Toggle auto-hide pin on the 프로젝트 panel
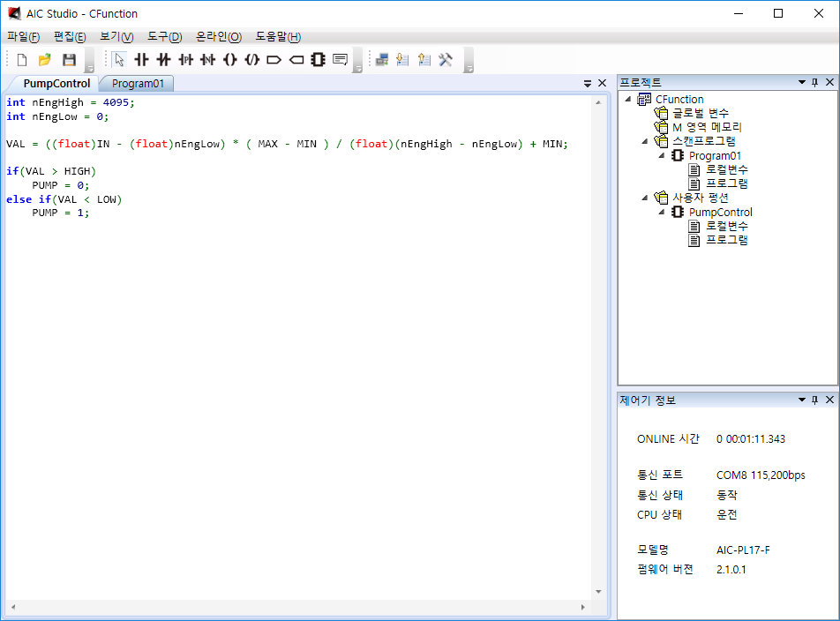Image resolution: width=840 pixels, height=621 pixels. click(x=815, y=82)
